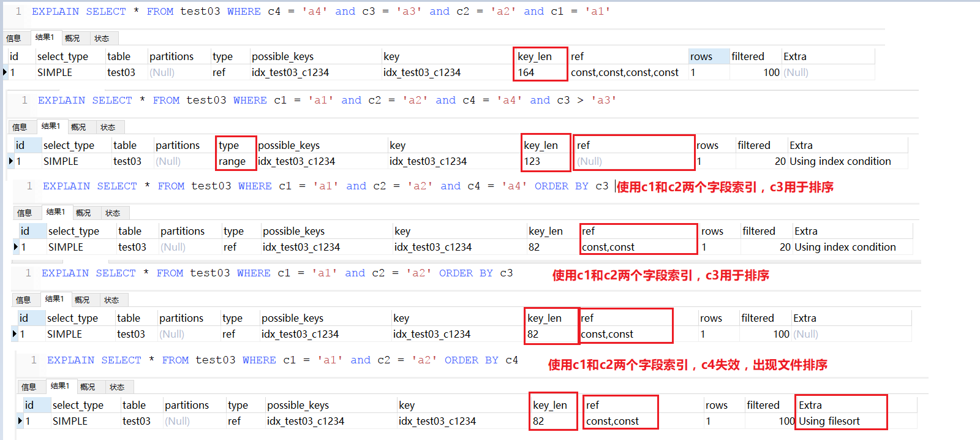Open the 信息 tab above the range-type result
Viewport: 980px width, 440px height.
[x=20, y=127]
